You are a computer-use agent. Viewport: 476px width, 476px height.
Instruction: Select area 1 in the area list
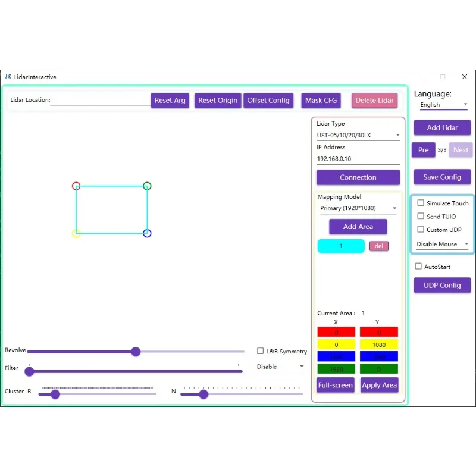pyautogui.click(x=341, y=246)
